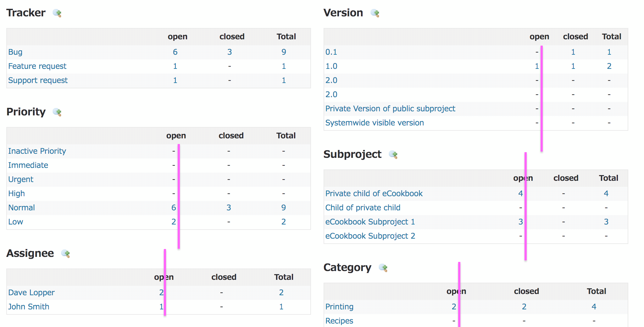Select the Normal priority link

[21, 208]
